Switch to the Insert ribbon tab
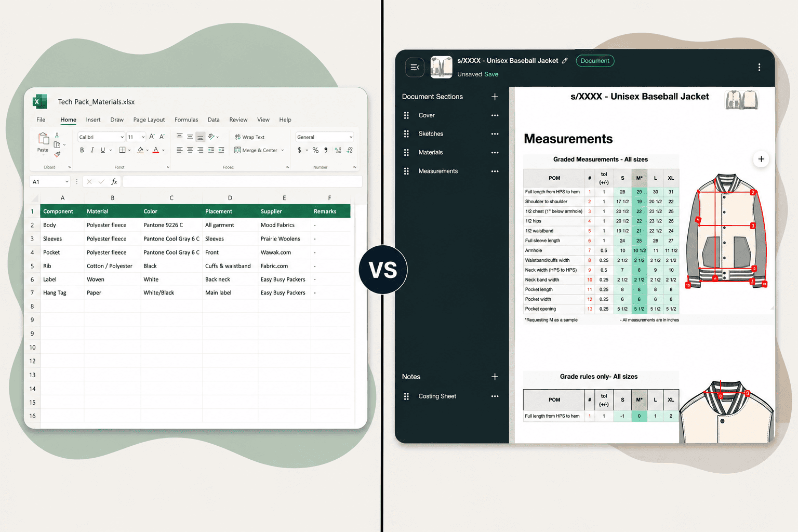This screenshot has width=798, height=532. click(93, 120)
